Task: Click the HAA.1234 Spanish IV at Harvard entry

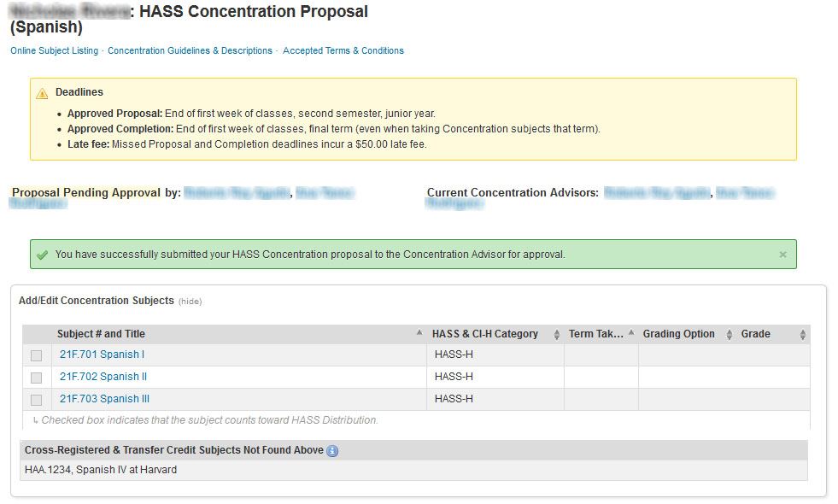Action: tap(101, 470)
